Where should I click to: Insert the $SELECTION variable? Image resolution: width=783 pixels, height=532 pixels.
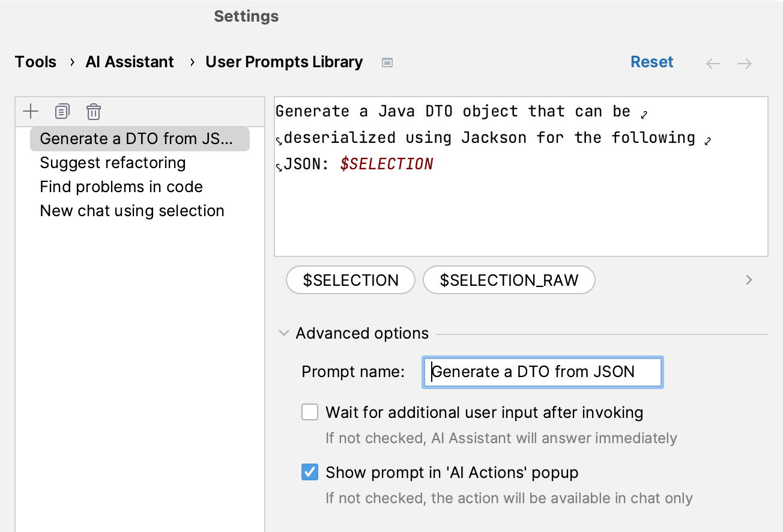pyautogui.click(x=351, y=280)
